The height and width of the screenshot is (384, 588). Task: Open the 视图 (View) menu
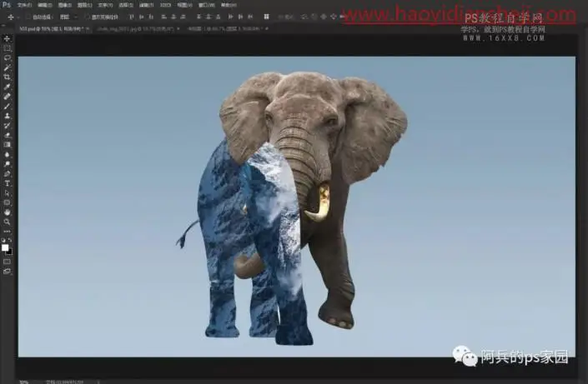pyautogui.click(x=185, y=5)
